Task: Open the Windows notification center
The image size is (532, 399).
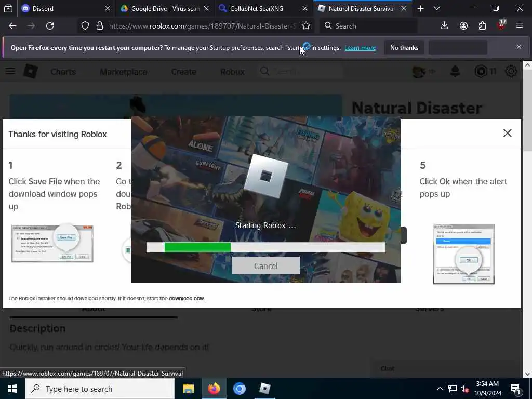Action: coord(516,389)
